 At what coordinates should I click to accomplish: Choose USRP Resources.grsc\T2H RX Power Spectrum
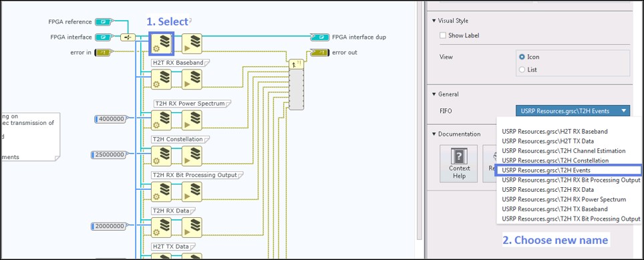pos(569,199)
